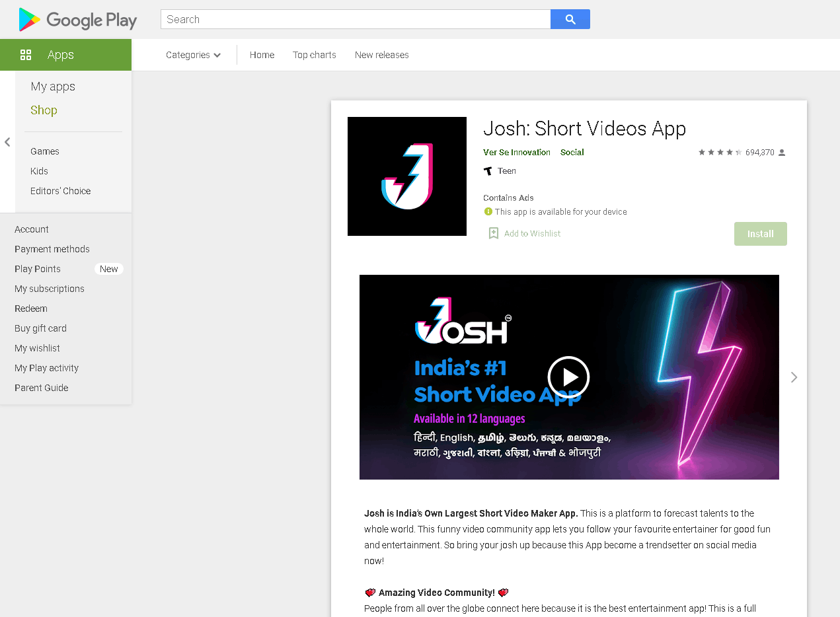Play the Josh promo video

(568, 377)
